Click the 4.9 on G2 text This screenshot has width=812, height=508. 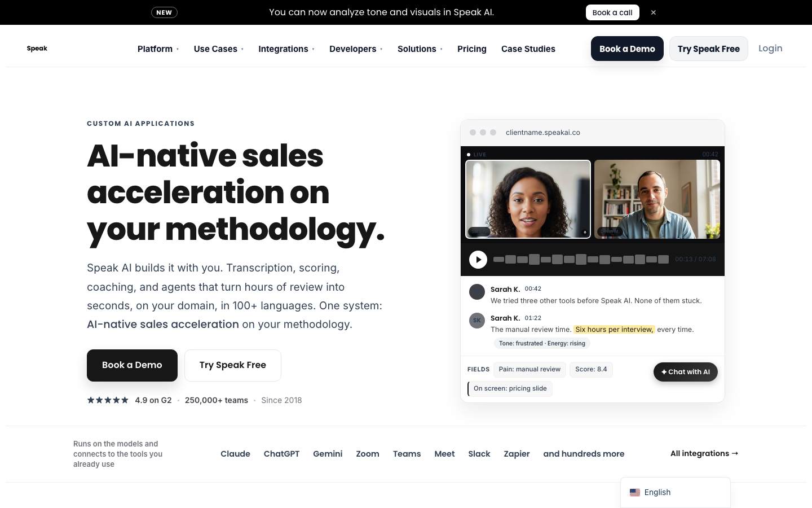(x=153, y=400)
